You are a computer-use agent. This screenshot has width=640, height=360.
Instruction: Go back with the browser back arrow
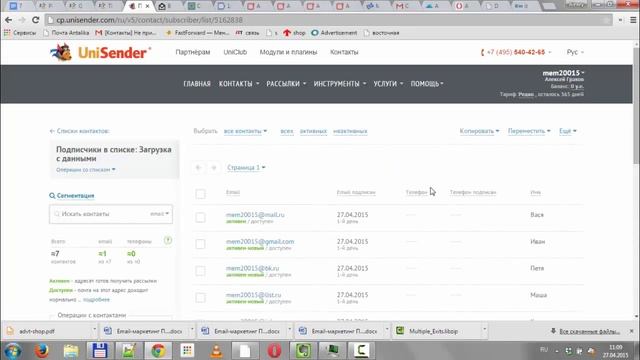pos(9,20)
